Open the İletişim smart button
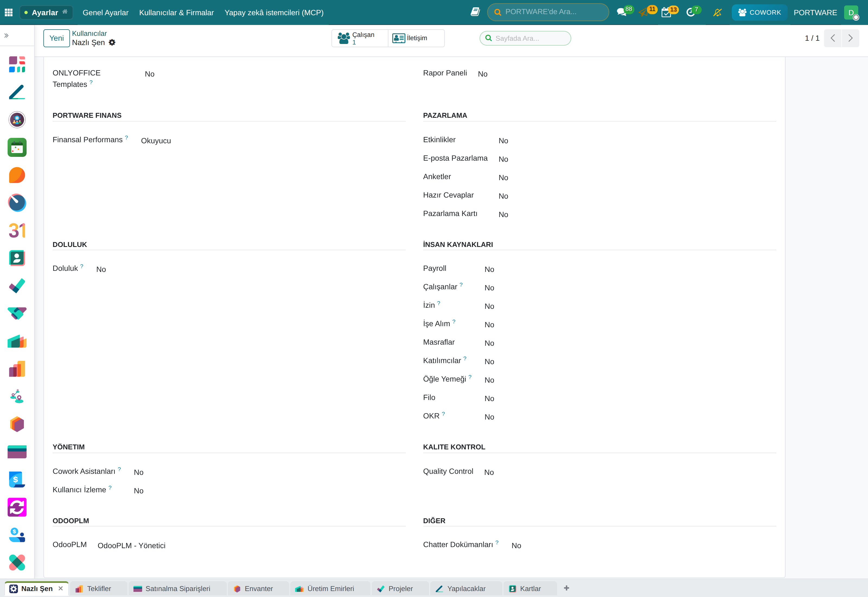The image size is (868, 597). 416,38
